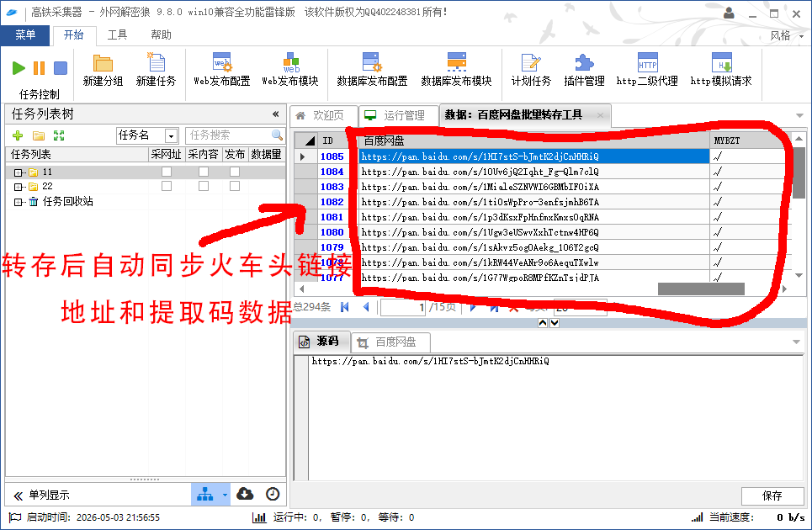The width and height of the screenshot is (812, 530).
Task: Open http模拟请求 tool
Action: tap(721, 69)
